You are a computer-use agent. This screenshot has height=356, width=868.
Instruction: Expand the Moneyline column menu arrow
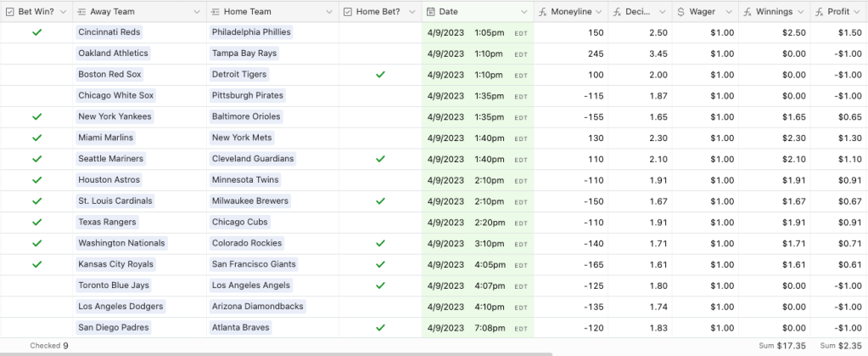pyautogui.click(x=598, y=12)
